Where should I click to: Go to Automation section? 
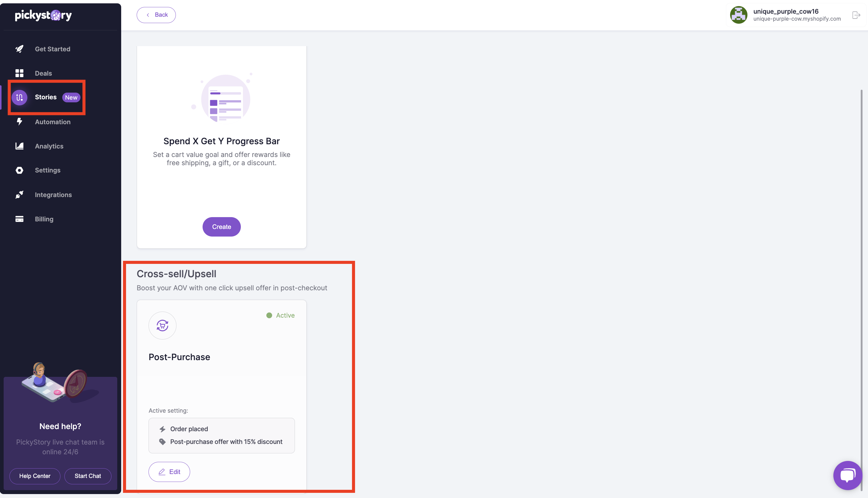pos(53,122)
